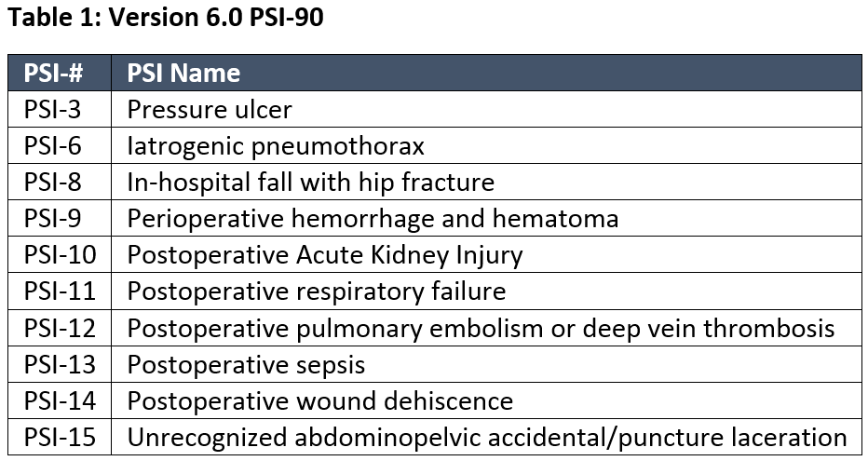This screenshot has width=868, height=461.
Task: Select the "PSI Name" column header
Action: pos(183,73)
